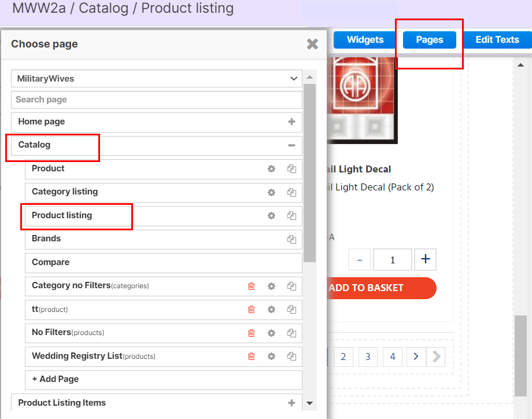Close the Choose page dialog
The width and height of the screenshot is (532, 419).
(312, 44)
